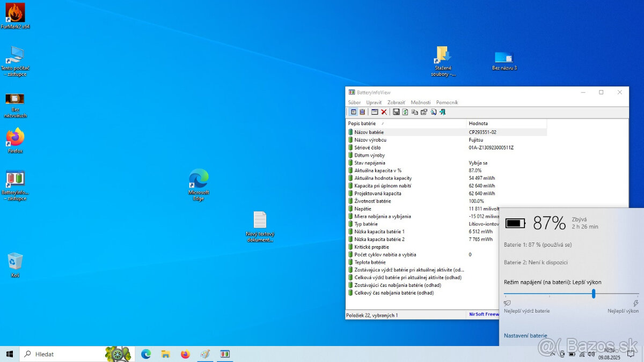Click the Copy toolbar icon
The image size is (644, 362).
(x=415, y=112)
